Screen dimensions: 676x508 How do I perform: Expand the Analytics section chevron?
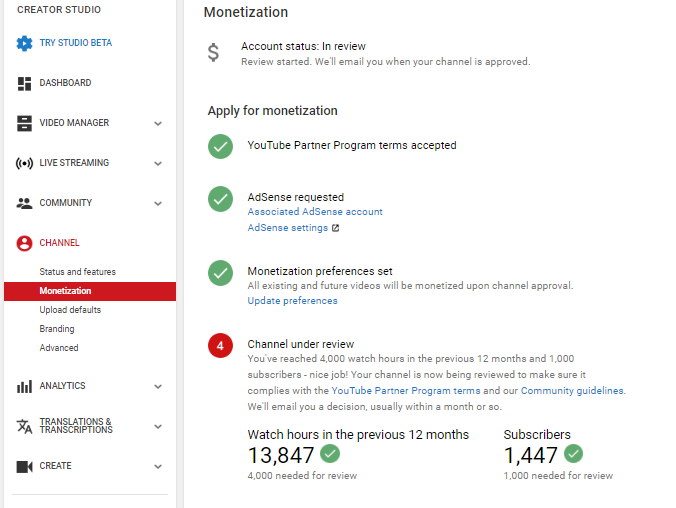(x=158, y=387)
